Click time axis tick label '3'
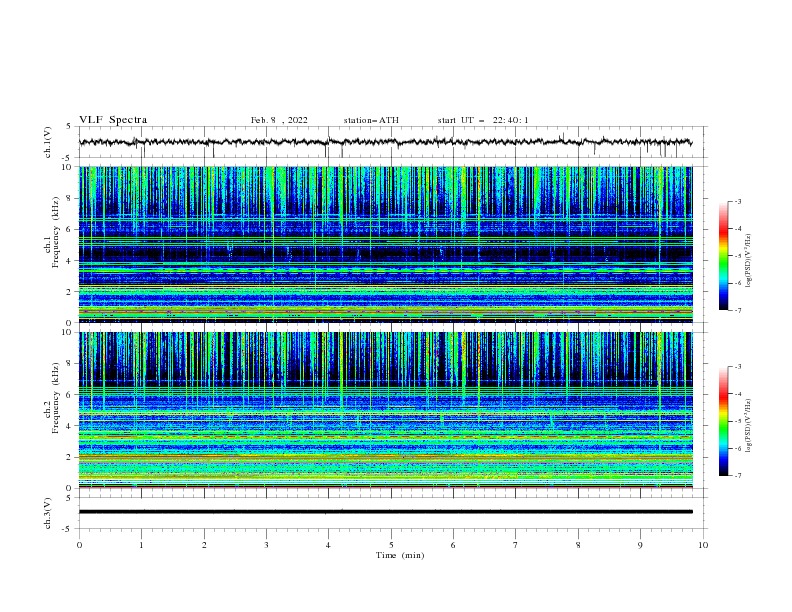 tap(266, 545)
